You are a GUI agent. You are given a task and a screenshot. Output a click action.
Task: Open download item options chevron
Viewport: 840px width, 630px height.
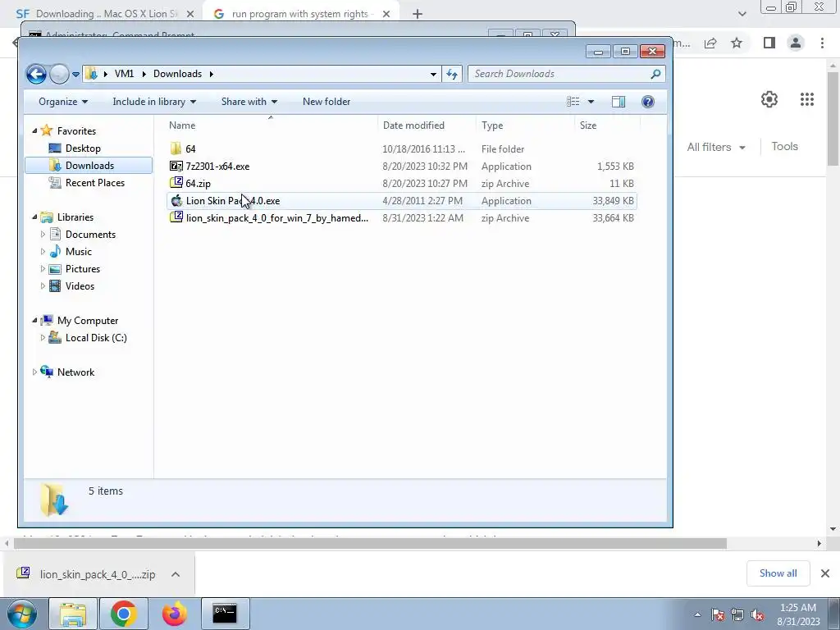click(x=176, y=574)
